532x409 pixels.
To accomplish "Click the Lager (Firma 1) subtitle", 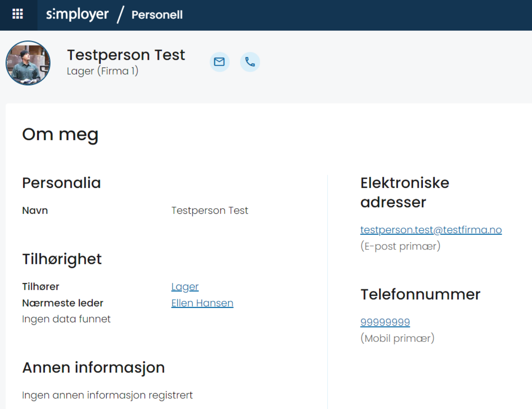I will (103, 71).
